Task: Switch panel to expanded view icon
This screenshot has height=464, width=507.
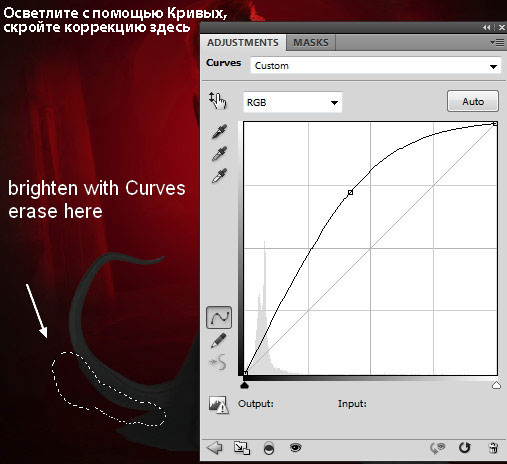Action: pyautogui.click(x=242, y=448)
